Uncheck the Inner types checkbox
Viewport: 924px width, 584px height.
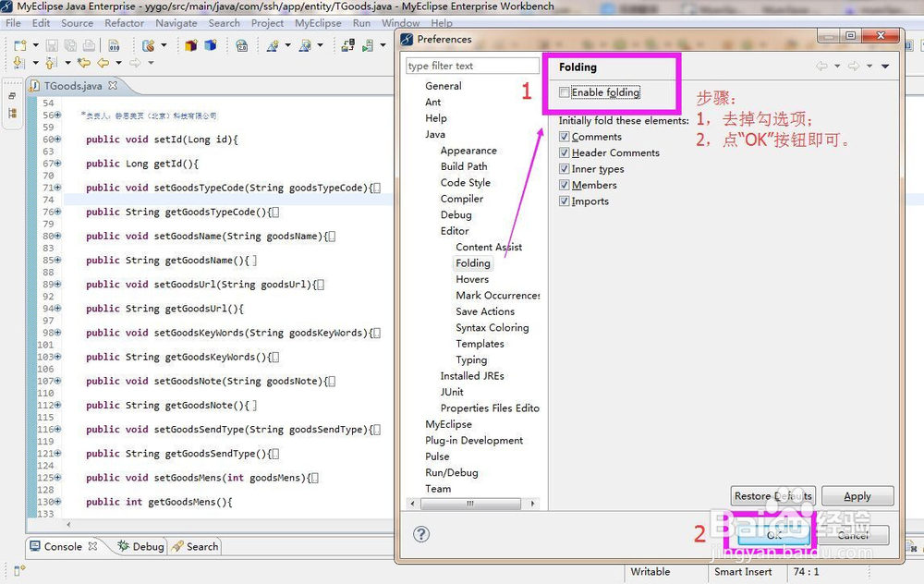(564, 169)
